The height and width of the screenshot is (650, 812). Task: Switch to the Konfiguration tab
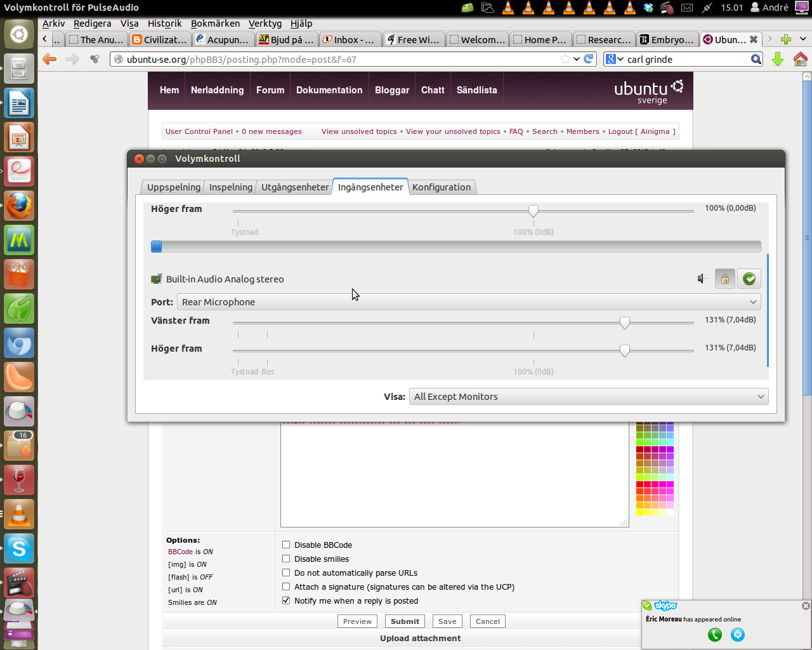coord(442,187)
